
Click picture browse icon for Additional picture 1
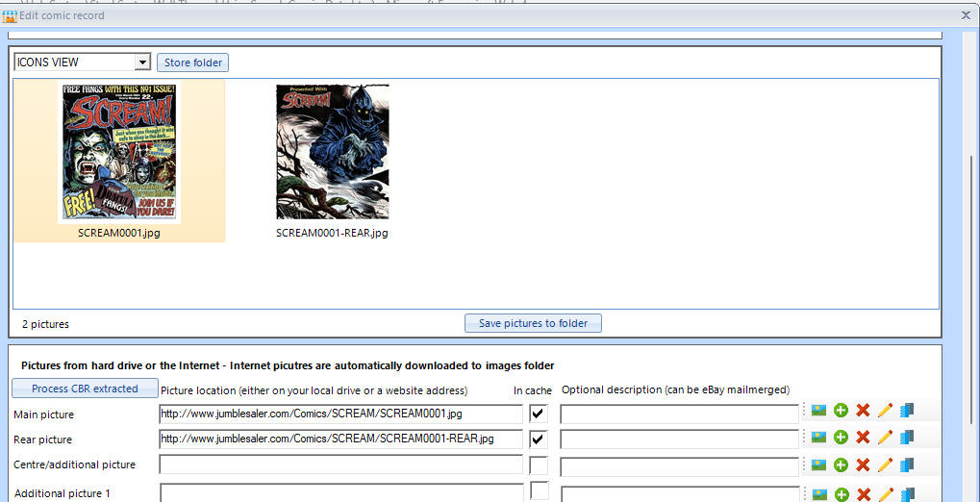[818, 495]
